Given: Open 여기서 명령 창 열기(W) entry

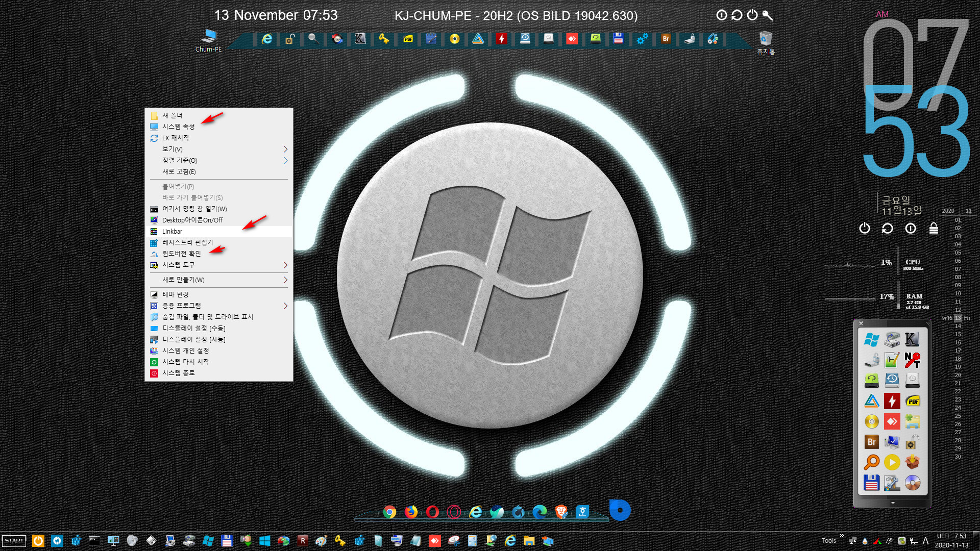Looking at the screenshot, I should (x=219, y=209).
